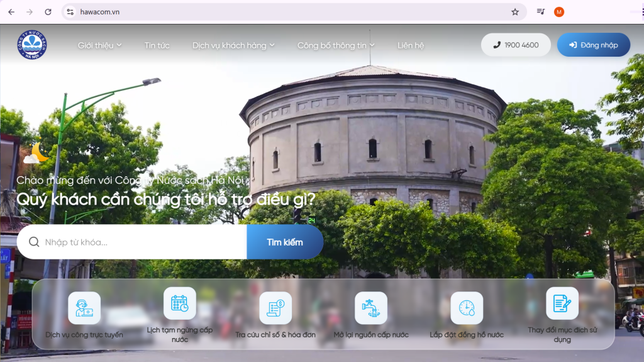Call hotline via the 1900 4600 button
Image resolution: width=644 pixels, height=362 pixels.
tap(516, 45)
